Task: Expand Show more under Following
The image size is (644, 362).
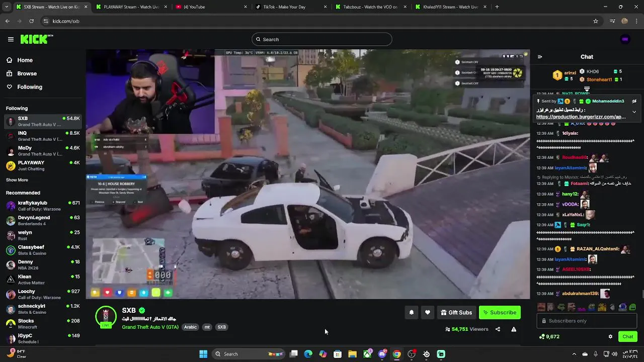Action: pyautogui.click(x=17, y=180)
